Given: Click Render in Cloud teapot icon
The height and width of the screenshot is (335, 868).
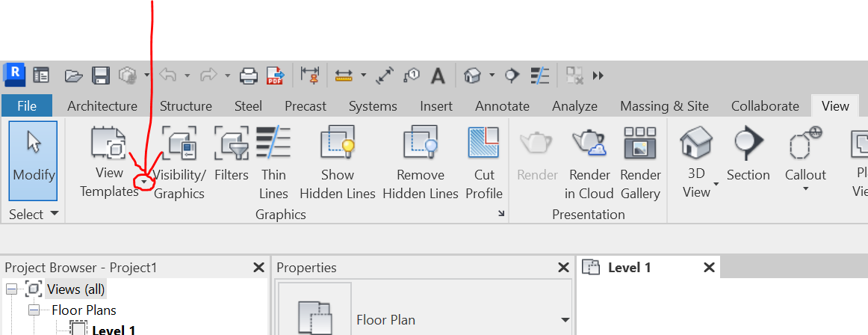Looking at the screenshot, I should pos(589,143).
